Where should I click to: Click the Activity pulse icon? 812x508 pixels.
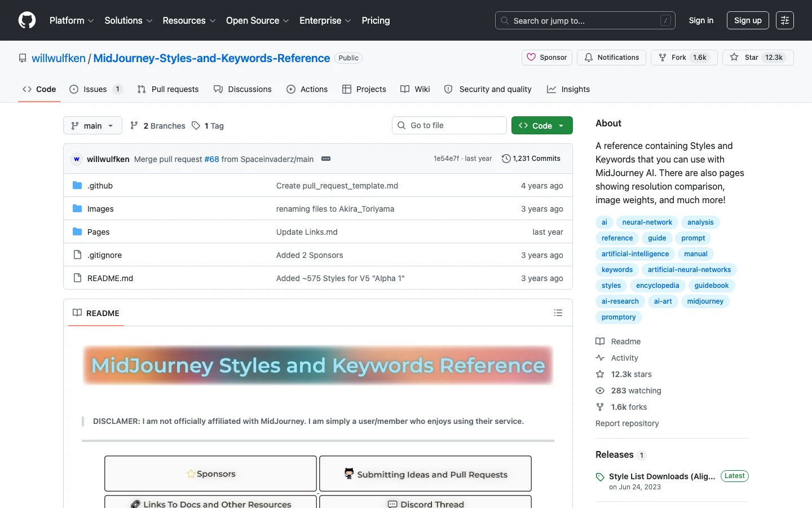click(600, 358)
